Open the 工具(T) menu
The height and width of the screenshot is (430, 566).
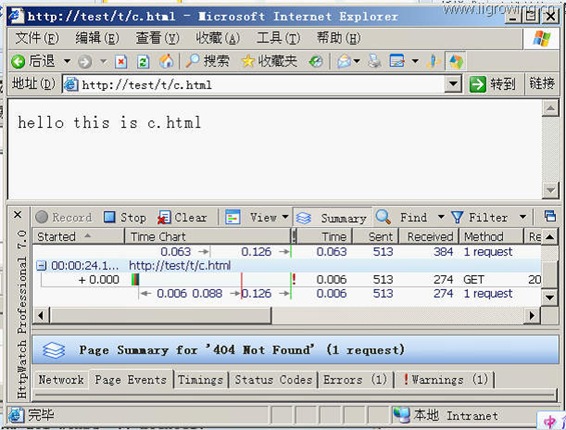(x=278, y=38)
